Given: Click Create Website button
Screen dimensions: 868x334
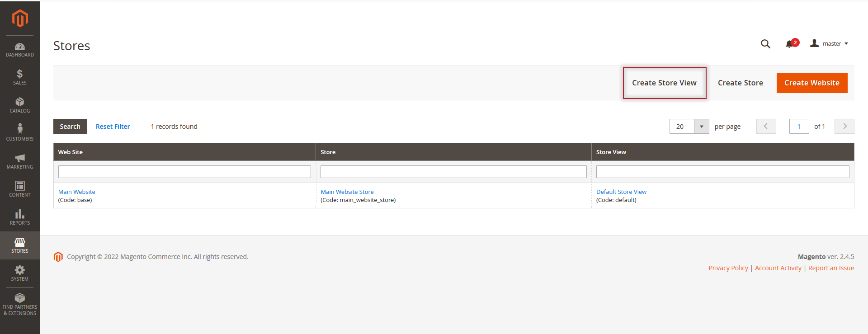Looking at the screenshot, I should pos(812,83).
